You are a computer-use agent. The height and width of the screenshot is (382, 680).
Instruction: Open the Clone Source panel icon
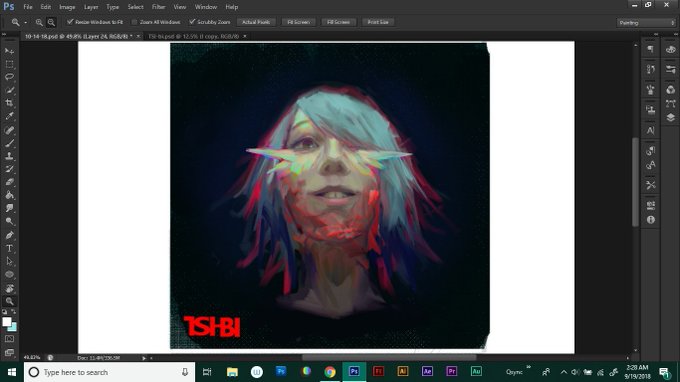click(651, 110)
